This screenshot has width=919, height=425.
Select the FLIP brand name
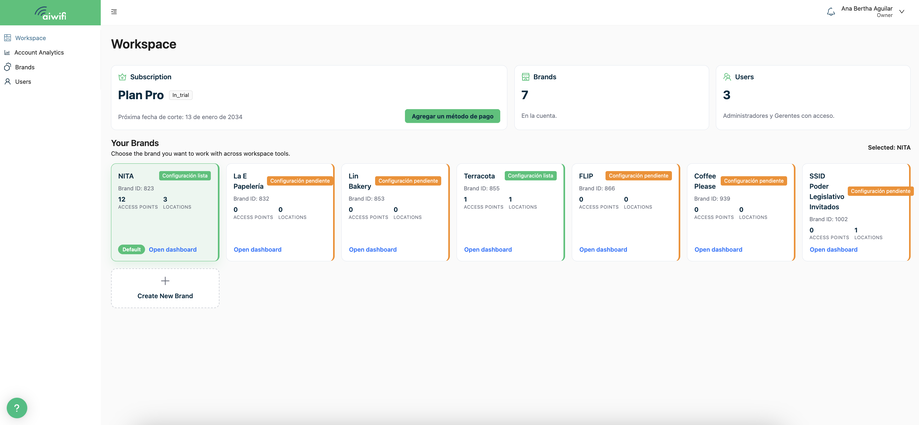point(586,176)
